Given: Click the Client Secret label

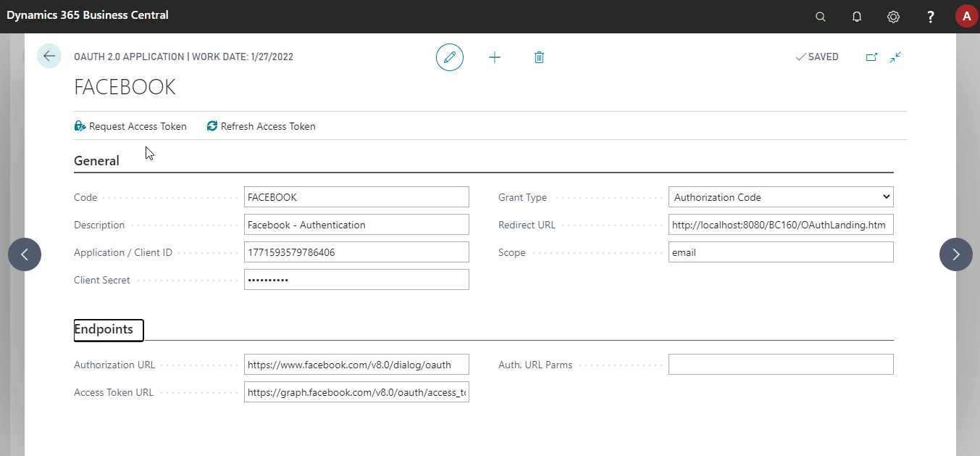Looking at the screenshot, I should [102, 280].
